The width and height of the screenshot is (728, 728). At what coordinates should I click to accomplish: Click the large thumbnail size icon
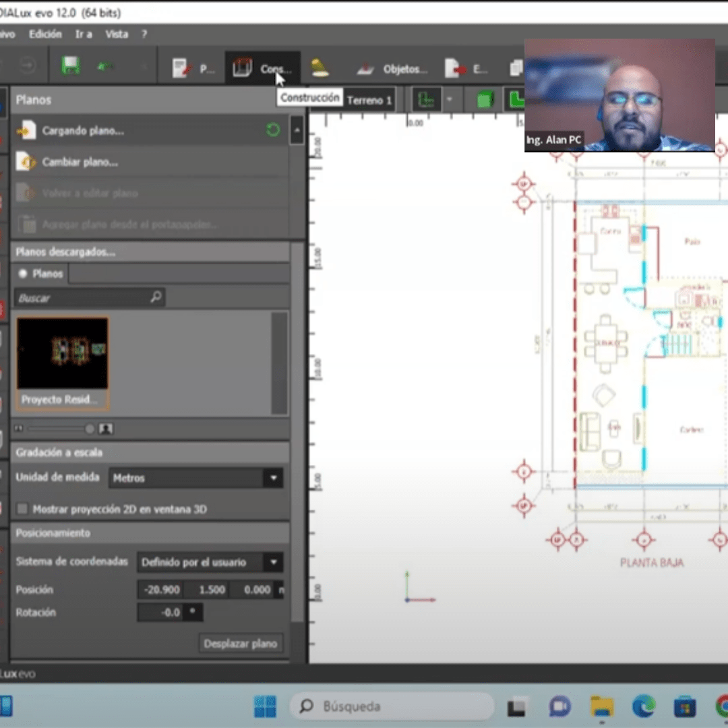106,429
